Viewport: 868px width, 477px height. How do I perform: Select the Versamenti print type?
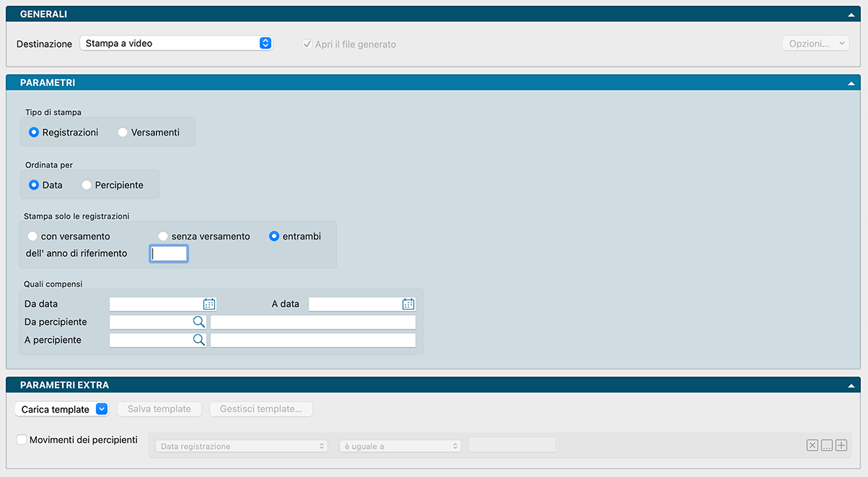(123, 133)
